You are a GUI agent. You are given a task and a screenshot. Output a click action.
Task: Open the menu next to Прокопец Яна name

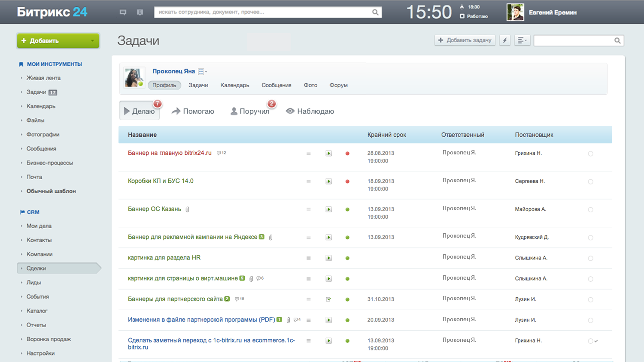[x=202, y=72]
